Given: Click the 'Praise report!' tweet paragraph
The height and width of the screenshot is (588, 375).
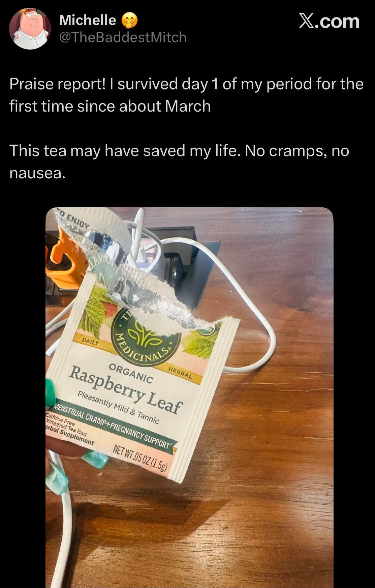Looking at the screenshot, I should point(186,95).
